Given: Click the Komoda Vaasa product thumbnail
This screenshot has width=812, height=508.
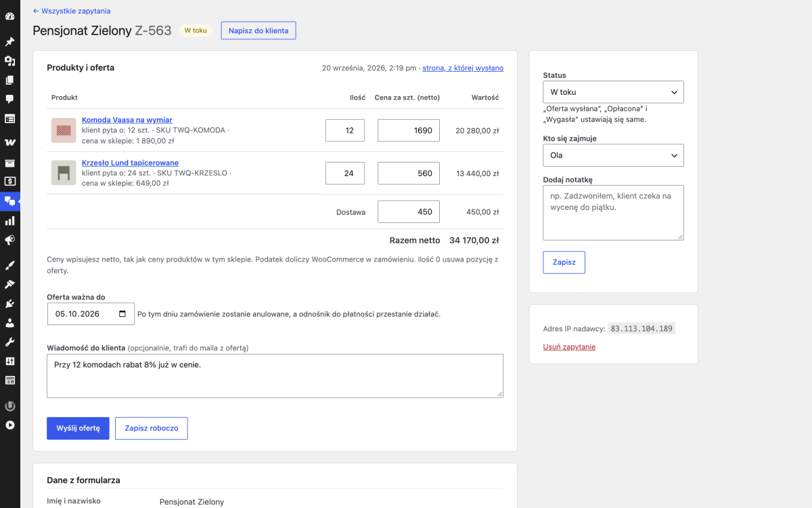Looking at the screenshot, I should point(64,130).
